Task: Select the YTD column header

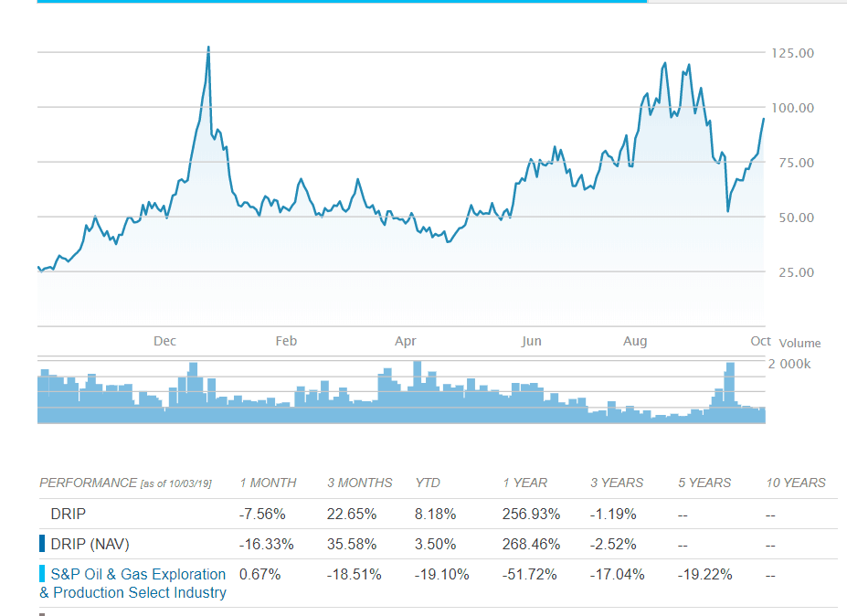Action: click(x=428, y=483)
